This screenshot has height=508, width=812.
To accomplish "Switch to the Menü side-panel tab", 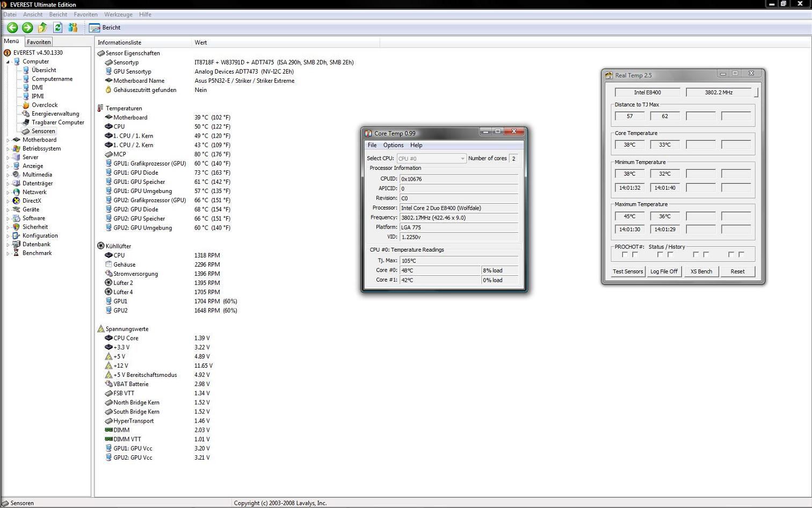I will tap(11, 41).
